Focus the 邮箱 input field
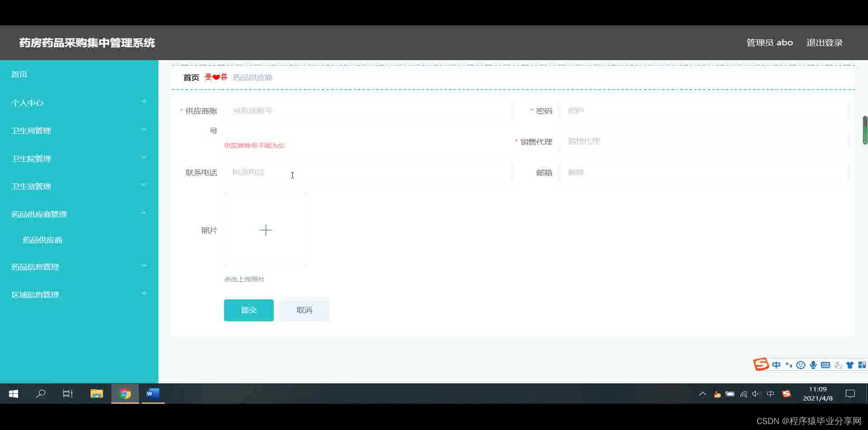 click(704, 172)
